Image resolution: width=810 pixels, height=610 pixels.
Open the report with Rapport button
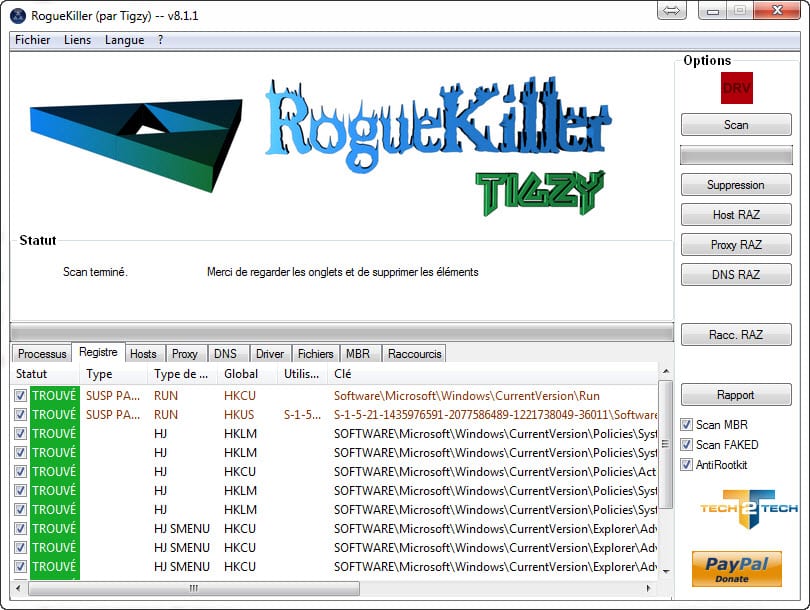coord(736,395)
